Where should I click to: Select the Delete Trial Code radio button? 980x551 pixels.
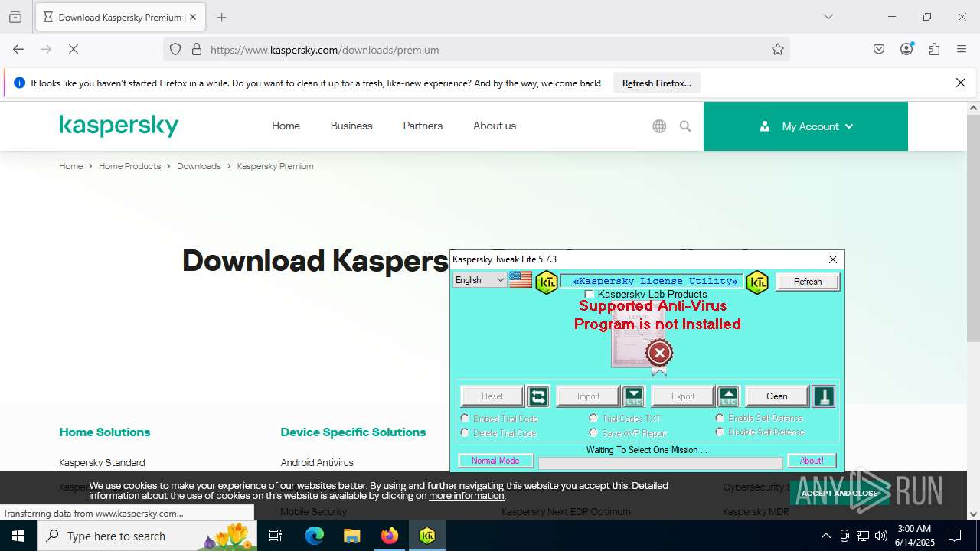465,432
